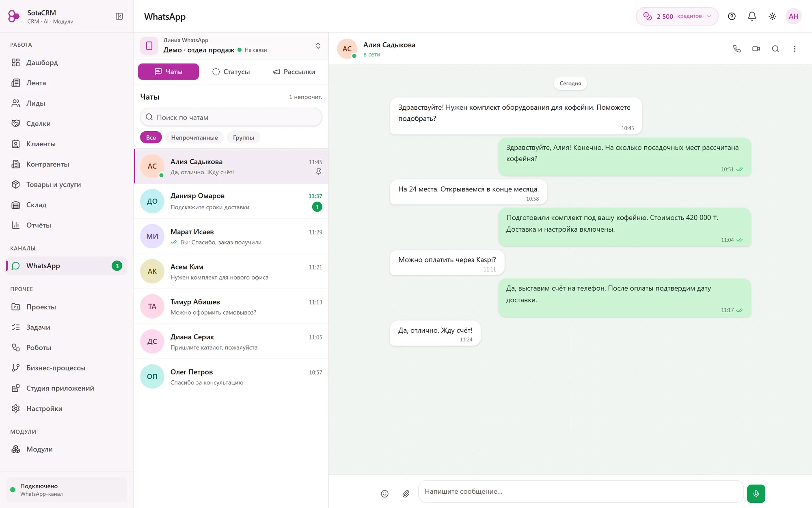The image size is (812, 508).
Task: Open Склад section
Action: (67, 205)
